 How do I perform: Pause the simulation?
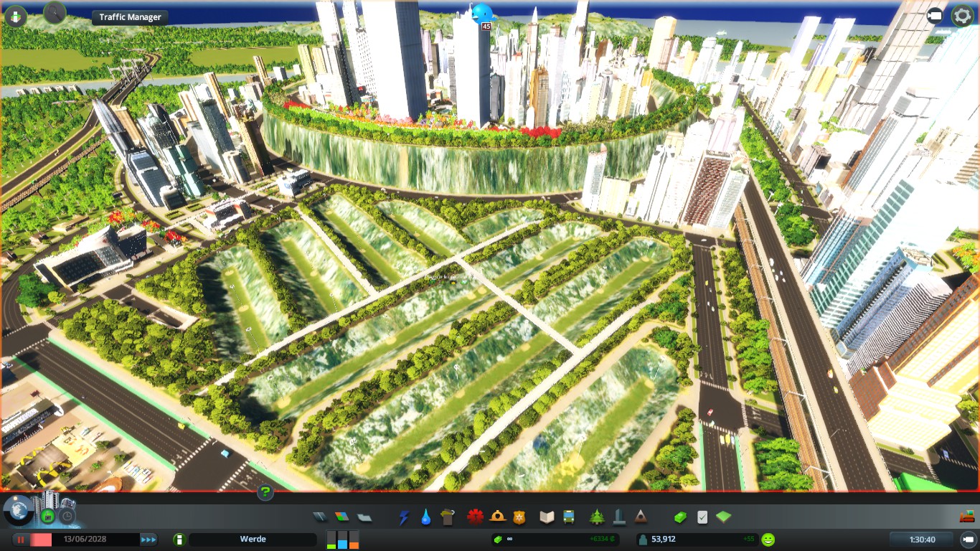pos(21,540)
